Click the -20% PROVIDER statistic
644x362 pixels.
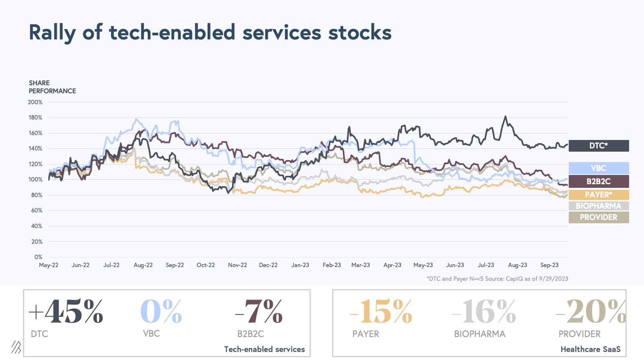(591, 312)
